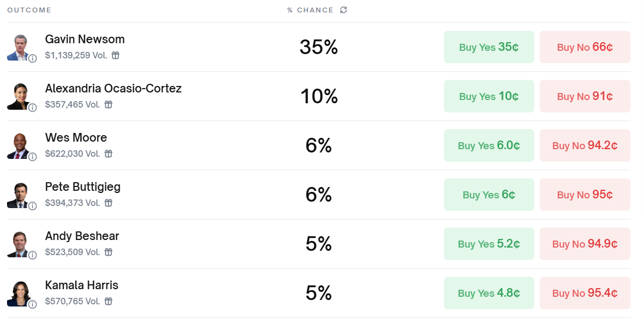Click info icon on Kamala Harris's avatar
The image size is (644, 320).
[x=32, y=304]
